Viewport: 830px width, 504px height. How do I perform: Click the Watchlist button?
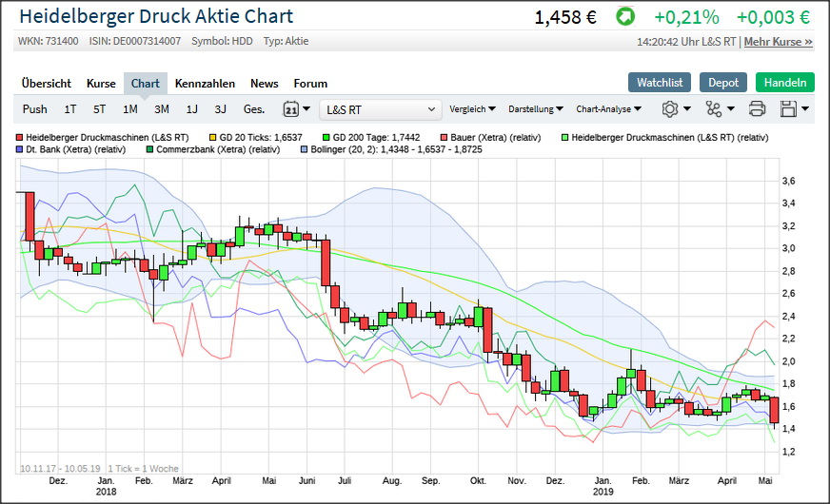click(x=660, y=83)
